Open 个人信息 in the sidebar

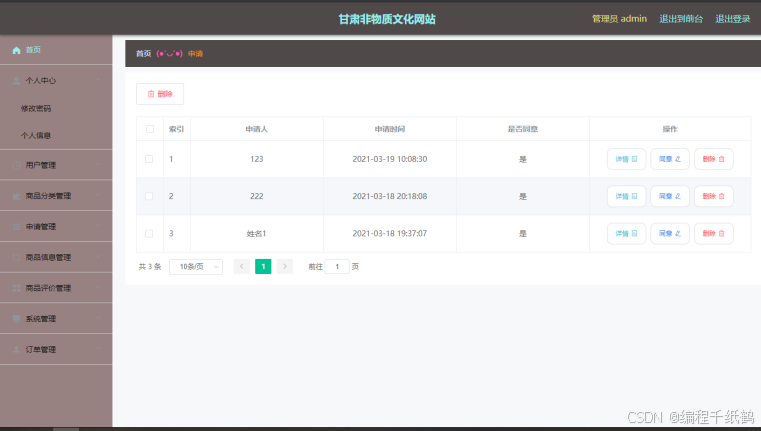(36, 135)
